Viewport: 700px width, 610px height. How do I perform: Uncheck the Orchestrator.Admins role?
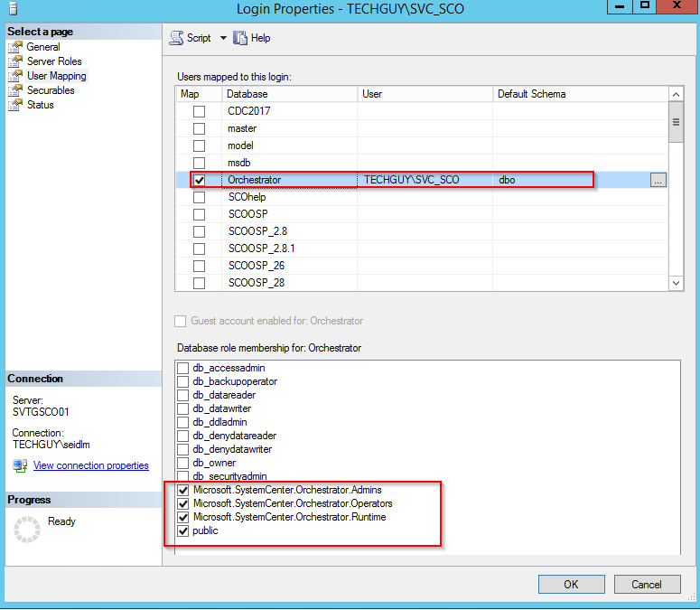183,491
